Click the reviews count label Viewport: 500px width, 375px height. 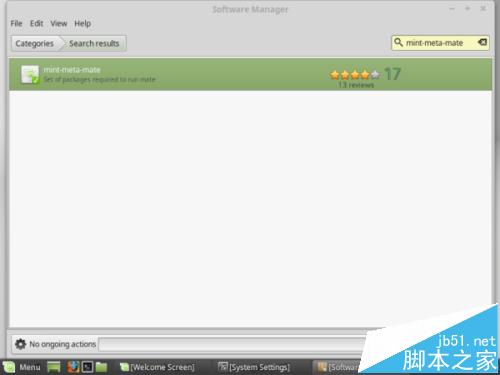356,85
